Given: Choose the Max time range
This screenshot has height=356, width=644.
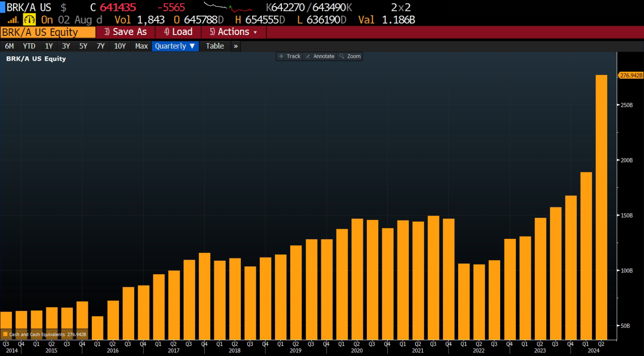Looking at the screenshot, I should 141,46.
